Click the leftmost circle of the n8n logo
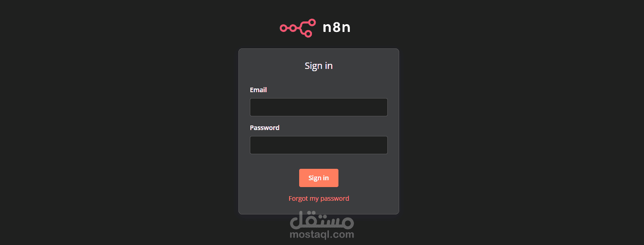 click(283, 28)
